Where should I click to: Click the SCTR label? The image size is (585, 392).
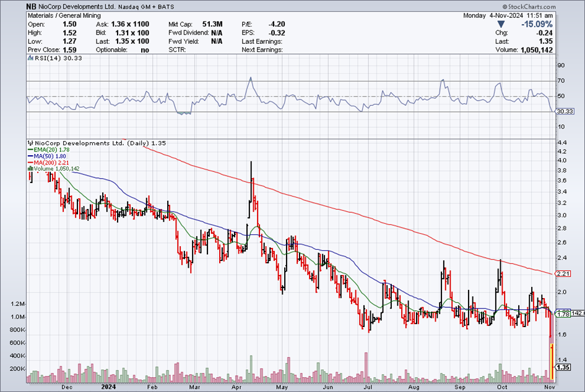177,50
